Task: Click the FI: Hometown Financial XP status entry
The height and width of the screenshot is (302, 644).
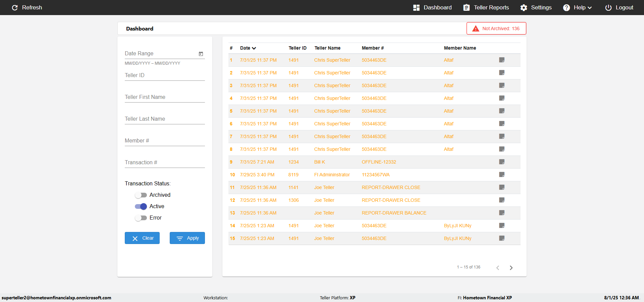Action: (485, 298)
